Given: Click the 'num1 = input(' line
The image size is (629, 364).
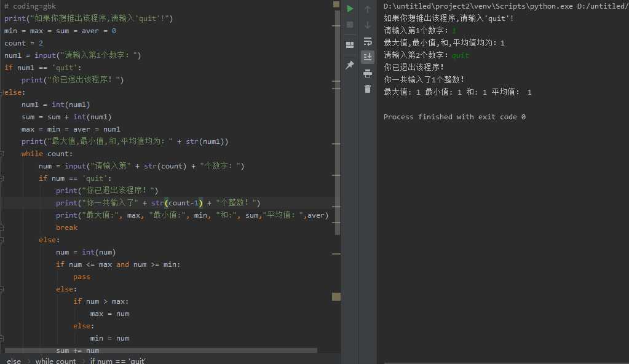Looking at the screenshot, I should (x=73, y=55).
